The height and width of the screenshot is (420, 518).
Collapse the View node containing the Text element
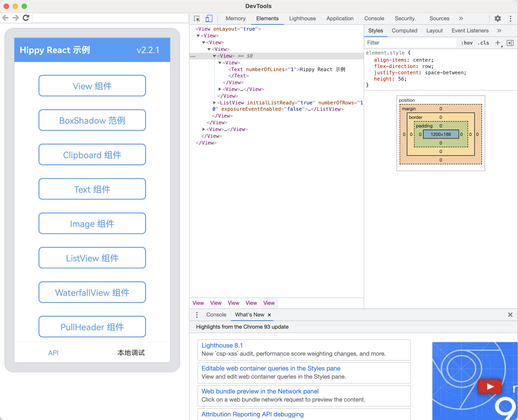click(220, 63)
